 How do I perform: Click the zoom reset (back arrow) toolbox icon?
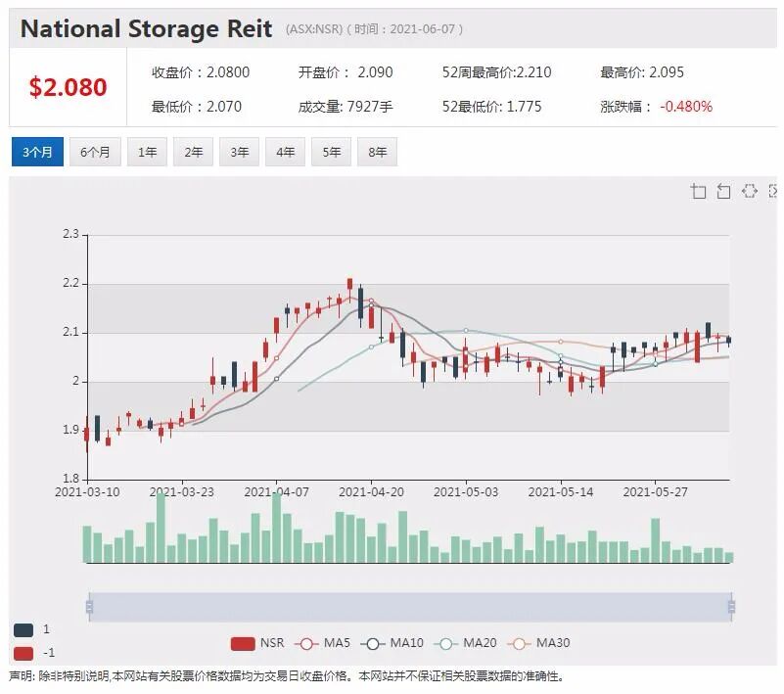(x=723, y=192)
